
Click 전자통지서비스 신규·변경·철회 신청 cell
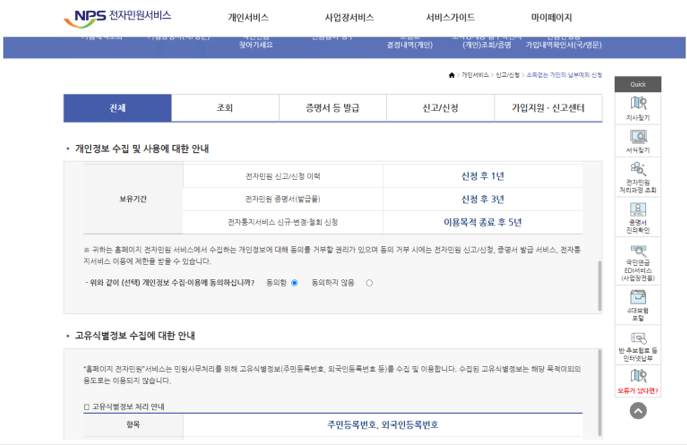pos(283,222)
